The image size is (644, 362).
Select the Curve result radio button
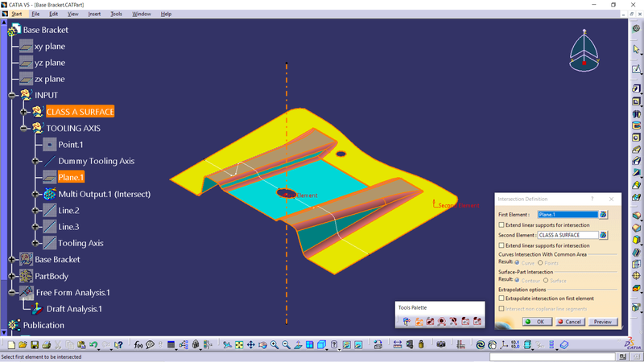517,263
